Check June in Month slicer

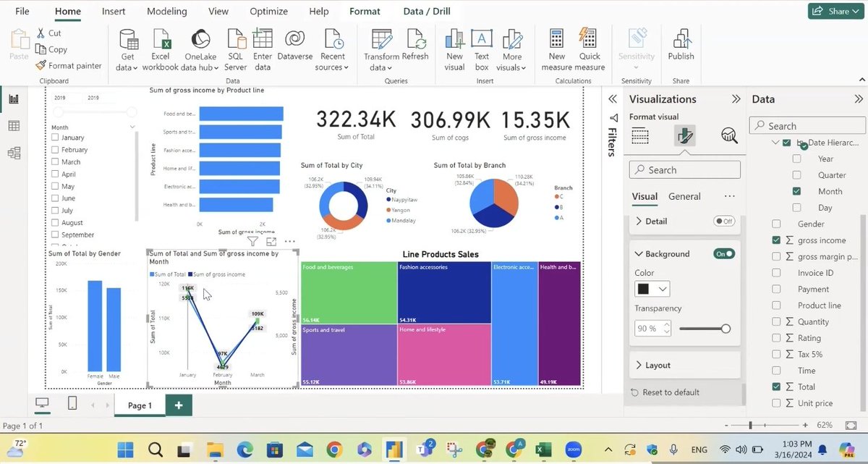tap(56, 198)
